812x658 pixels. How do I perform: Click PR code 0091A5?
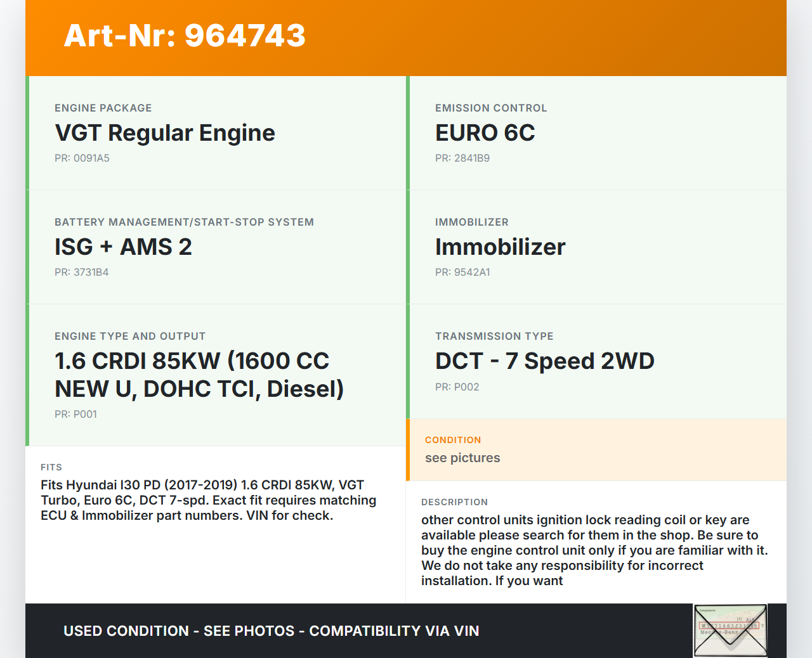[82, 158]
